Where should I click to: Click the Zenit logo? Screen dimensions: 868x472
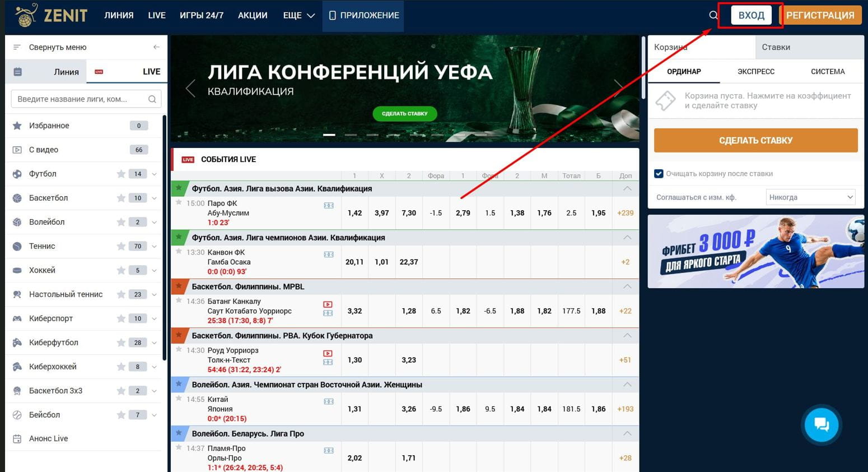(51, 15)
